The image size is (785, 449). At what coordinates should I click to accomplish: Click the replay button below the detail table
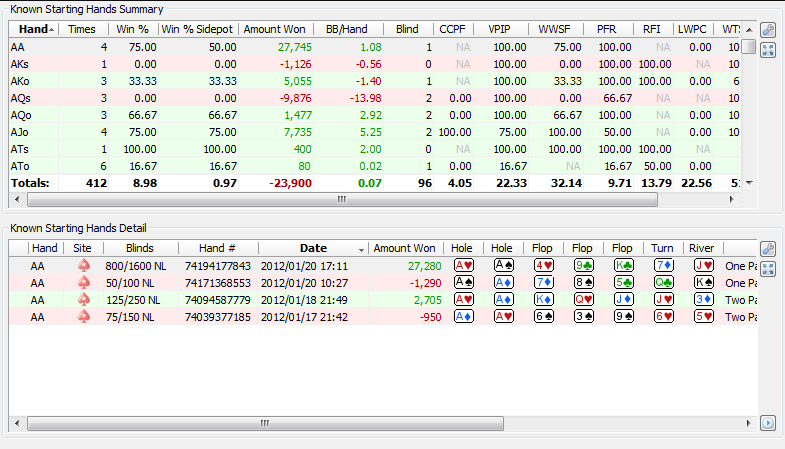coord(768,423)
